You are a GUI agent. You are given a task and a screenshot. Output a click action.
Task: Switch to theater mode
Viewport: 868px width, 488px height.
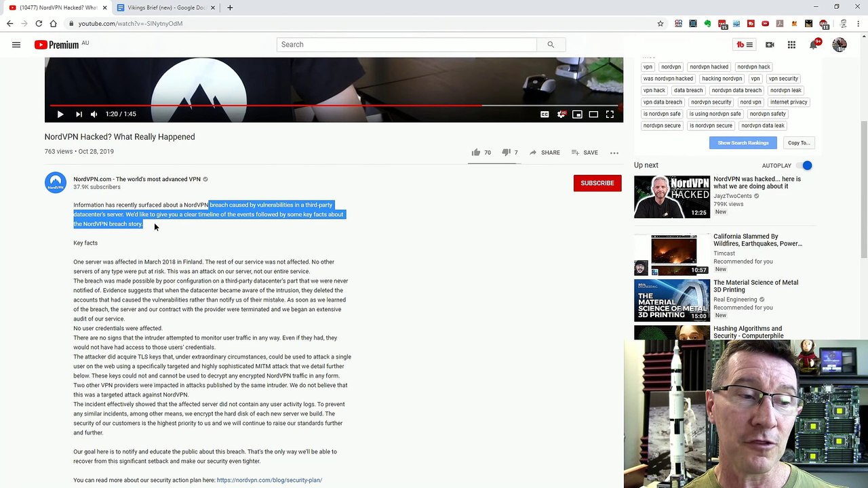click(593, 115)
